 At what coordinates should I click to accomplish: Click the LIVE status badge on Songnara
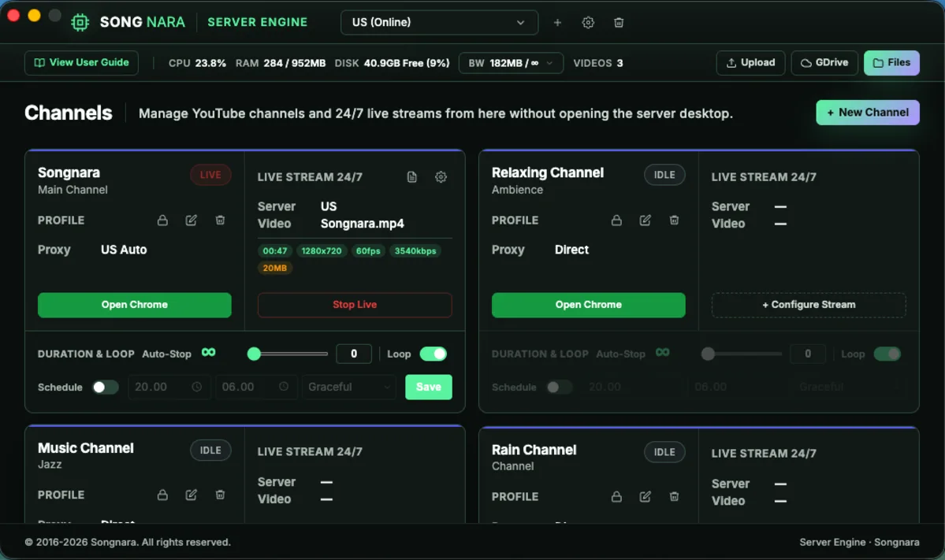pos(210,175)
